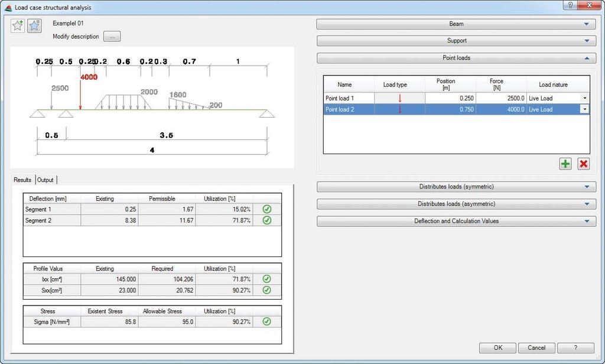605x364 pixels.
Task: Open Load nature dropdown for Point load 1
Action: [x=584, y=98]
